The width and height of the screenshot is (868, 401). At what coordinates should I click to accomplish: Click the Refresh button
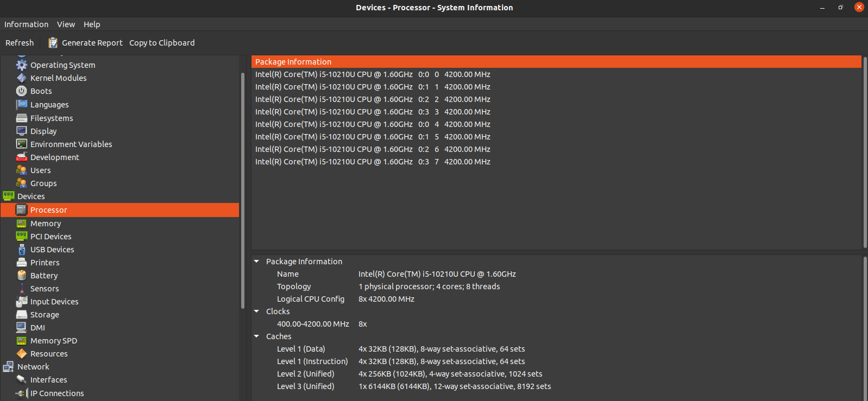tap(20, 43)
